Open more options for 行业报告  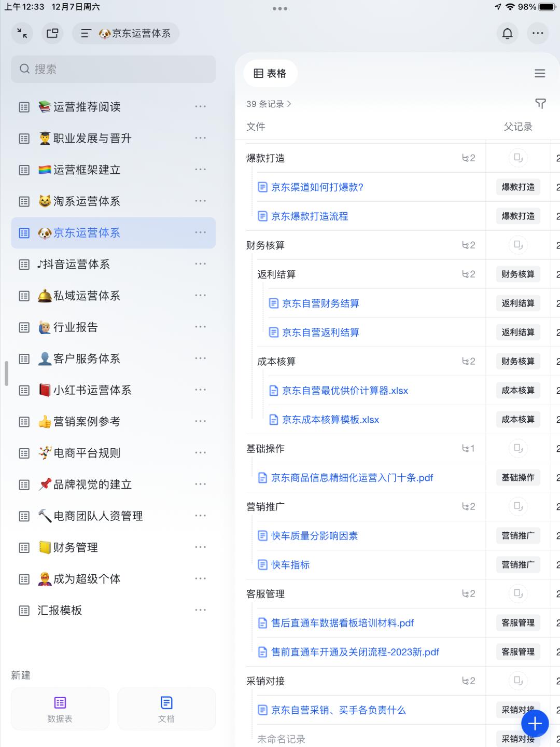pyautogui.click(x=201, y=327)
